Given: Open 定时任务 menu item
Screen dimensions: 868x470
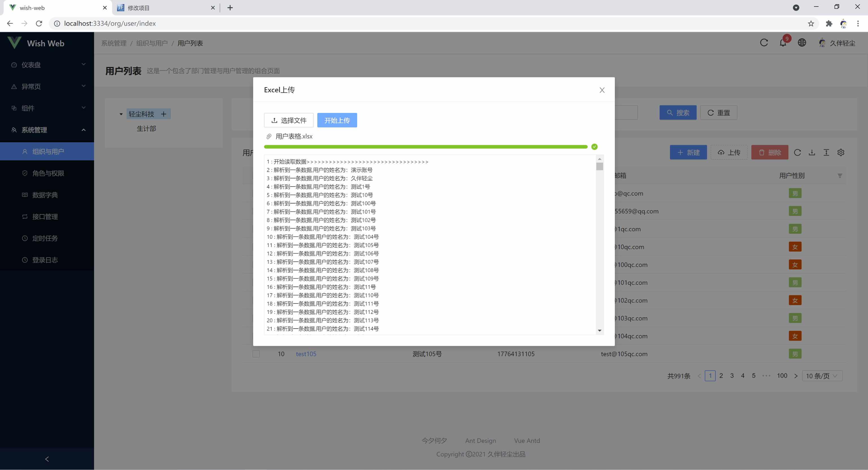Looking at the screenshot, I should [x=47, y=238].
